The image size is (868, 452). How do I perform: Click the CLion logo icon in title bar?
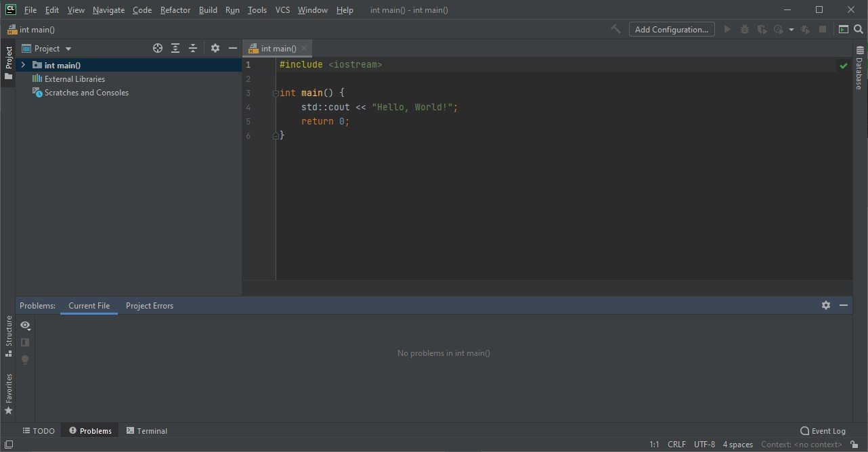[x=10, y=9]
